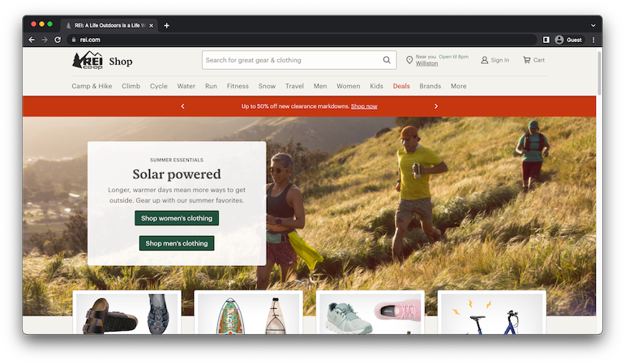This screenshot has height=364, width=625.
Task: Click the Shop text beside logo
Action: coord(120,62)
